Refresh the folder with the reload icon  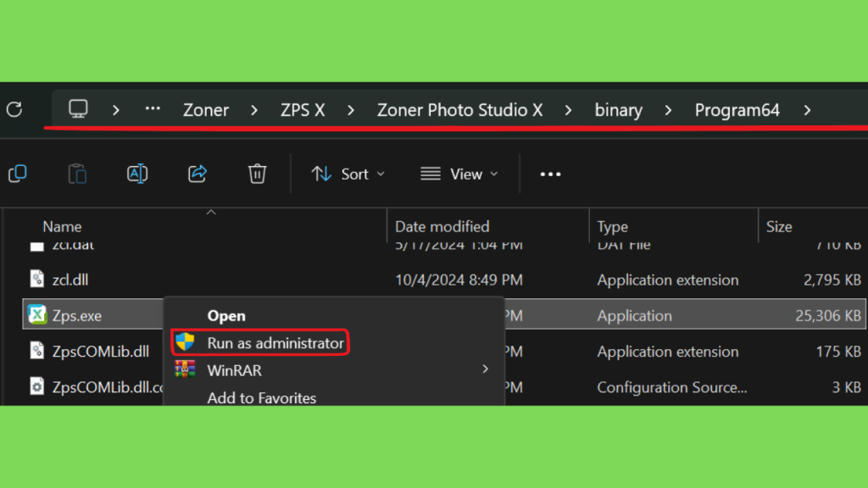[x=15, y=109]
